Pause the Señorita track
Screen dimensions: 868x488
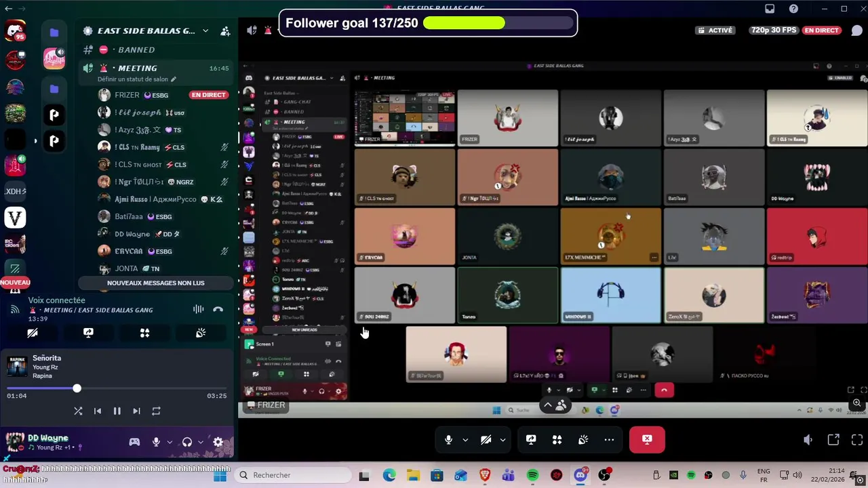tap(117, 411)
